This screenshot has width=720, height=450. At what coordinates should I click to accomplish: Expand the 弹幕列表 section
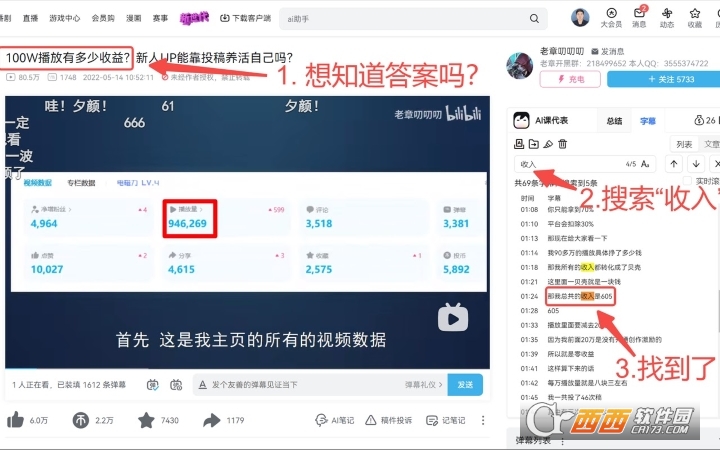[x=533, y=440]
